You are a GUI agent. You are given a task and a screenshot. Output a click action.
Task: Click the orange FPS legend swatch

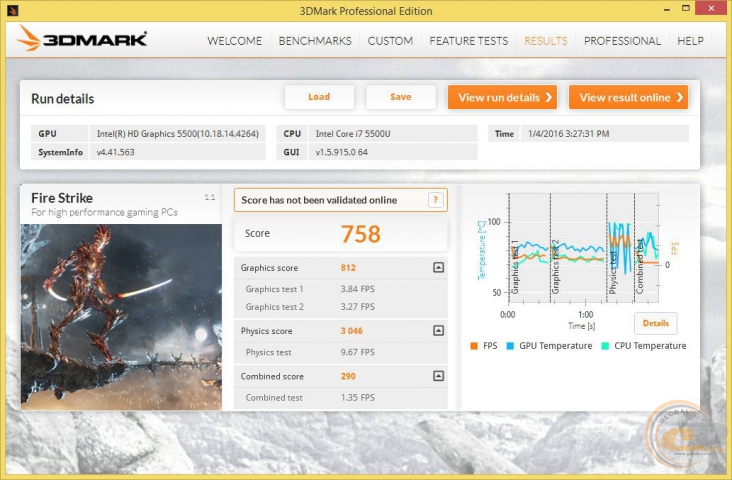click(x=474, y=346)
